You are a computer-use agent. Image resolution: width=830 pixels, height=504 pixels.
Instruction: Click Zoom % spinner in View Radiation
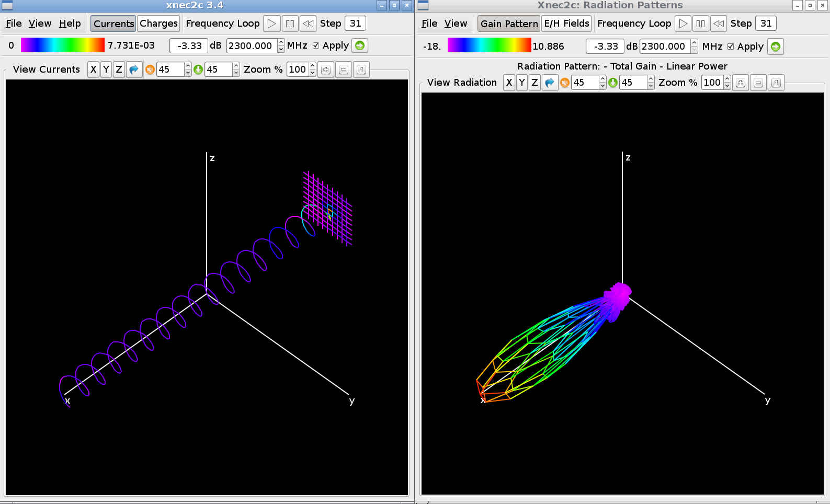(717, 83)
